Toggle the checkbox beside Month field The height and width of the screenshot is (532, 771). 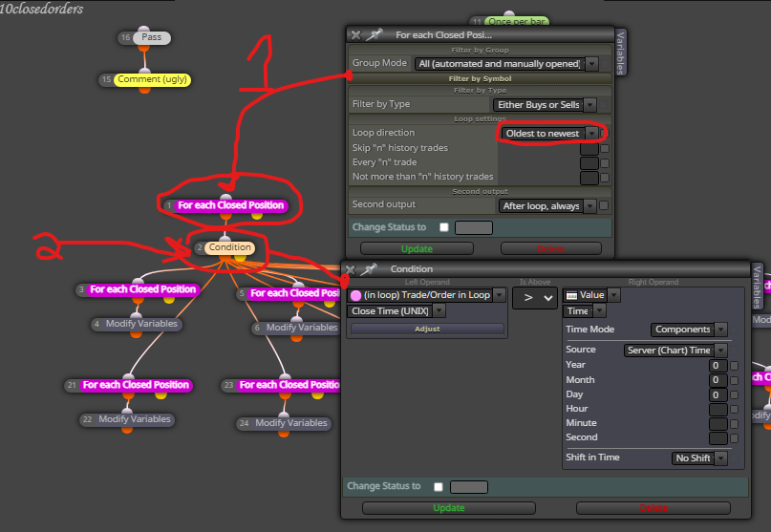(x=734, y=380)
